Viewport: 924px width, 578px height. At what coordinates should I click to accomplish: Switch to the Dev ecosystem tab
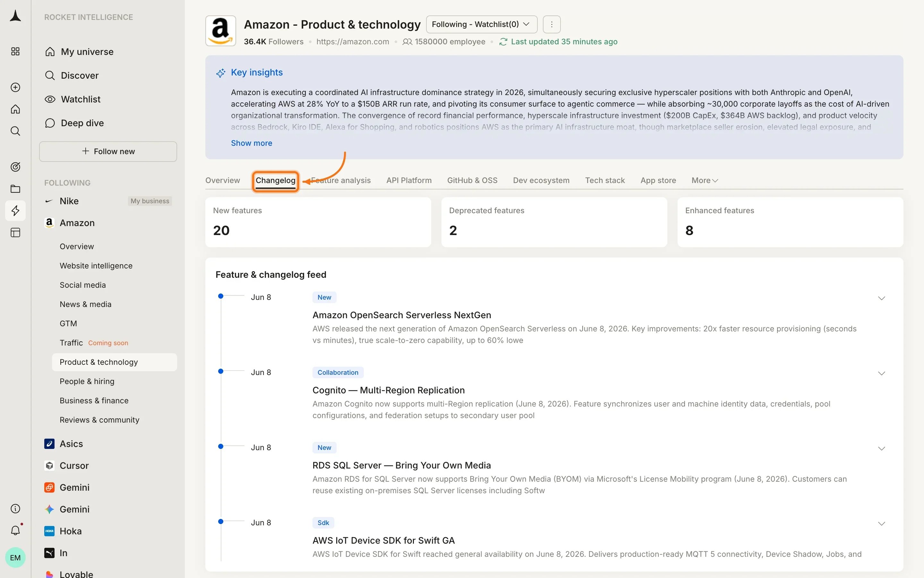click(x=541, y=180)
